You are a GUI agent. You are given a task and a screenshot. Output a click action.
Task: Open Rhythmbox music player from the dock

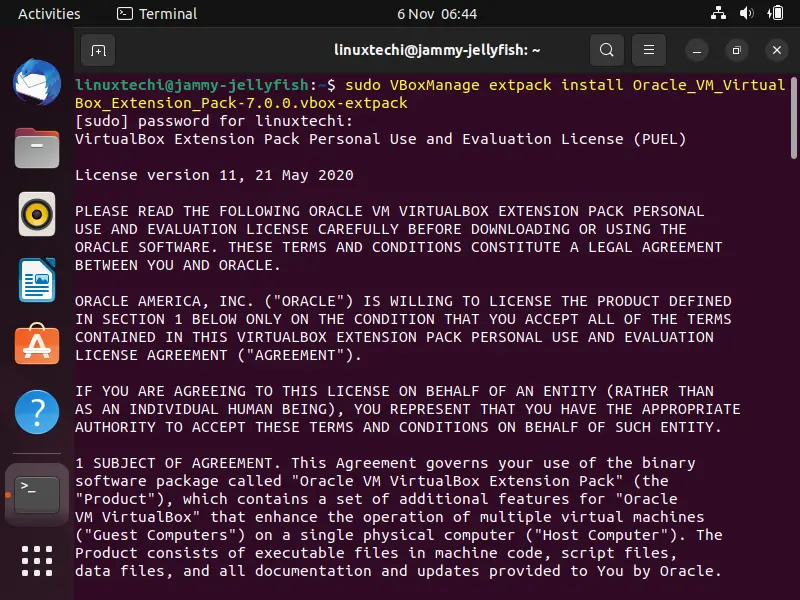[x=37, y=214]
